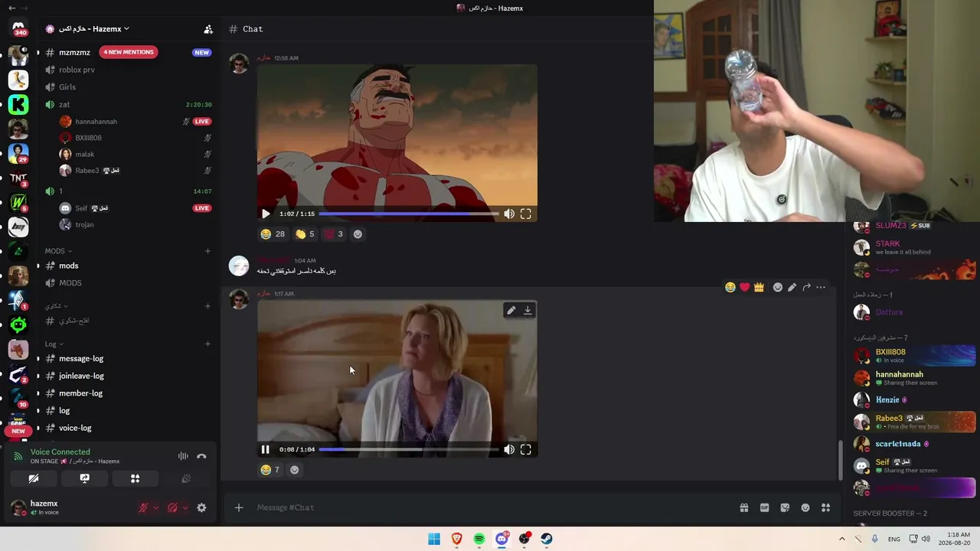Open more message options ellipsis
980x551 pixels.
821,287
